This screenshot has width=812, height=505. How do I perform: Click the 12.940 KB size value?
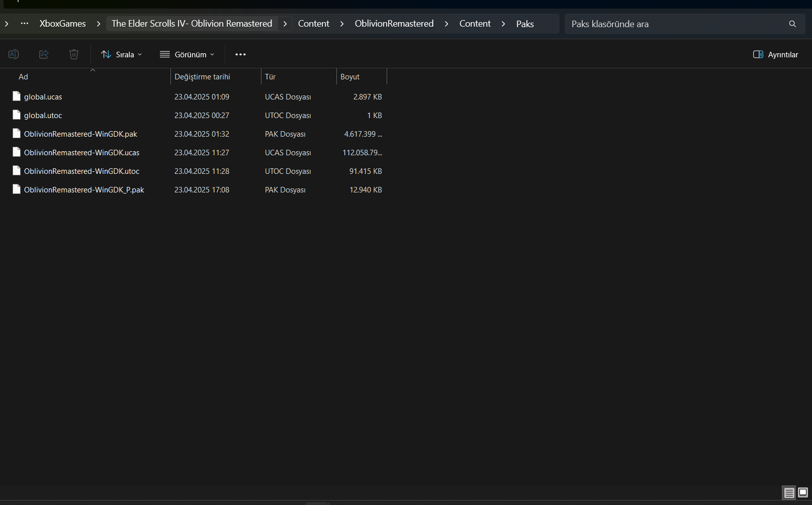tap(366, 190)
